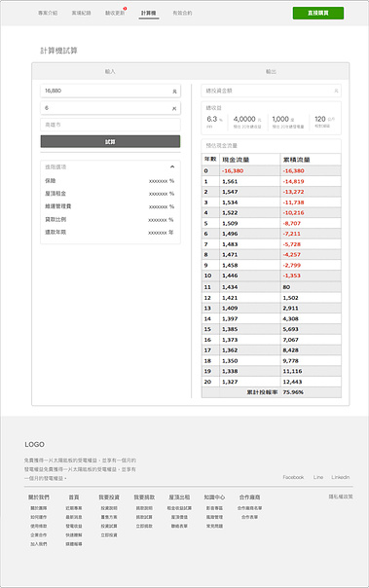369x588 pixels.
Task: Click the 6.3 % IRR figure
Action: [x=214, y=119]
